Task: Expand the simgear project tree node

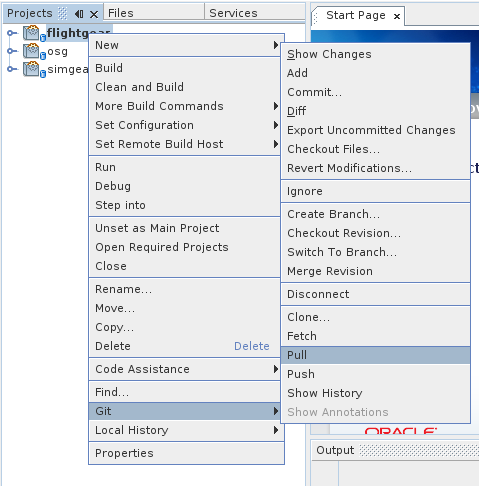Action: point(12,69)
